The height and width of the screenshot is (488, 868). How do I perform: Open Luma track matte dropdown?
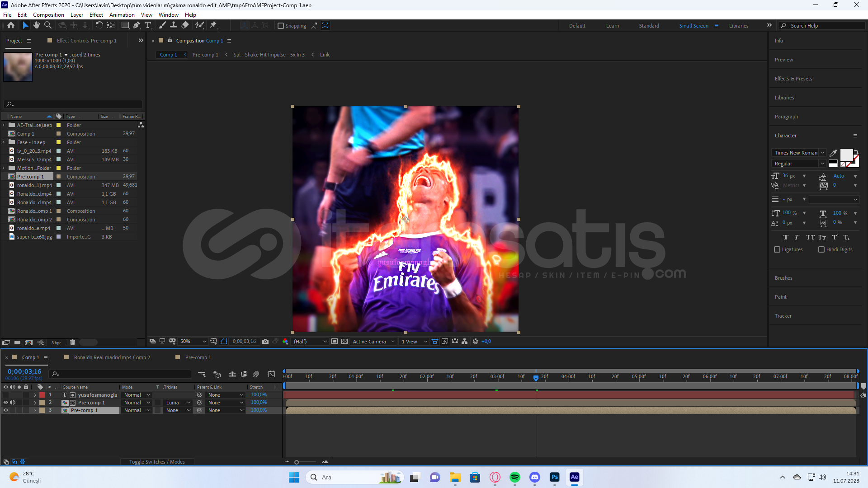[x=178, y=403]
